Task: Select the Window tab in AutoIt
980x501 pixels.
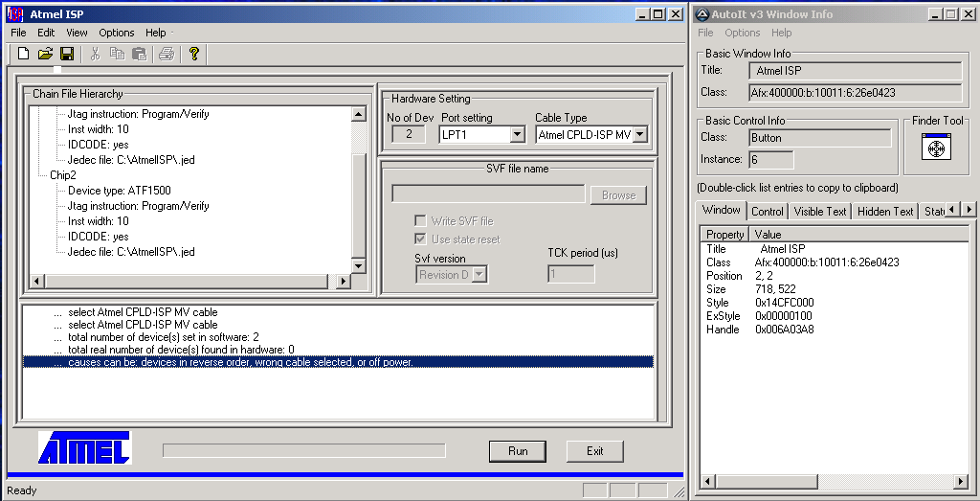Action: point(722,210)
